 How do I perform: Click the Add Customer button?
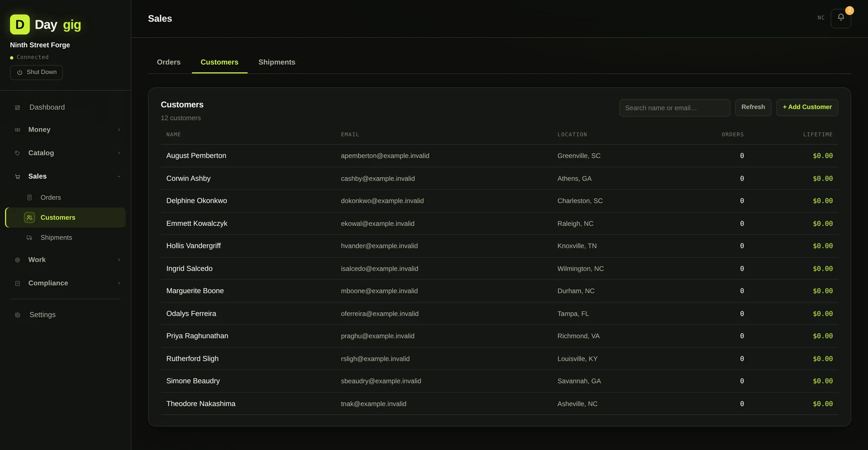[x=807, y=107]
